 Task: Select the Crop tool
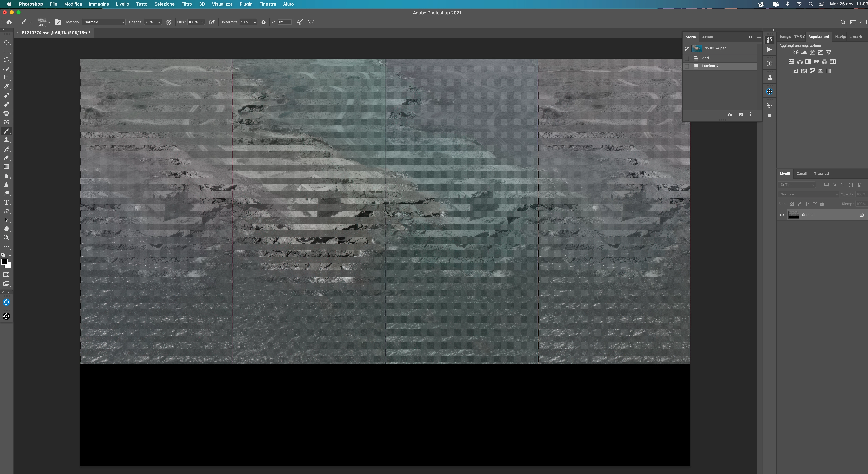pyautogui.click(x=6, y=78)
